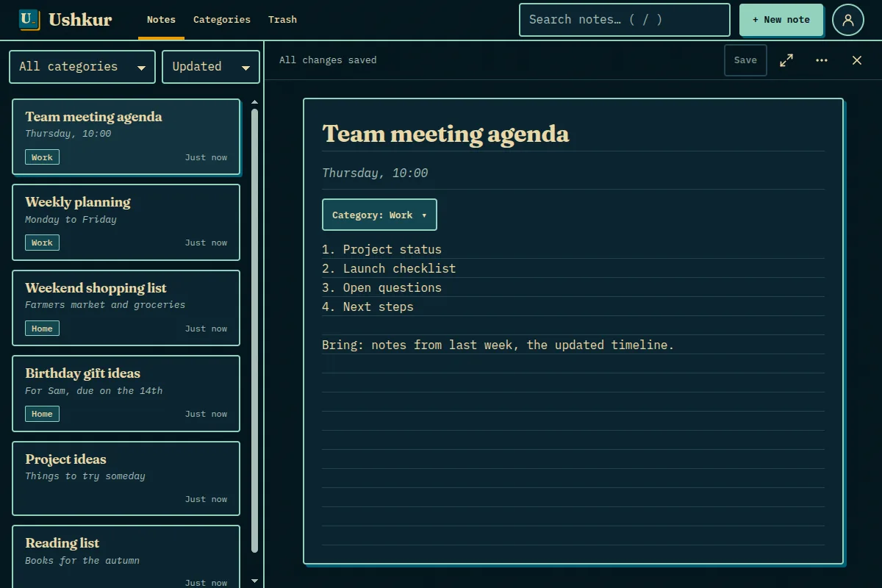
Task: Click the Ushkur brand name
Action: 80,20
